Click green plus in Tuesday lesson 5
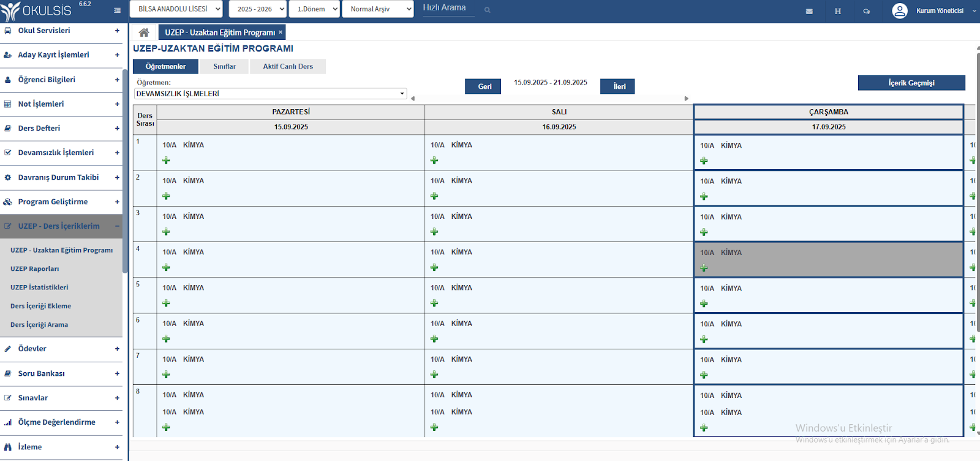 434,303
